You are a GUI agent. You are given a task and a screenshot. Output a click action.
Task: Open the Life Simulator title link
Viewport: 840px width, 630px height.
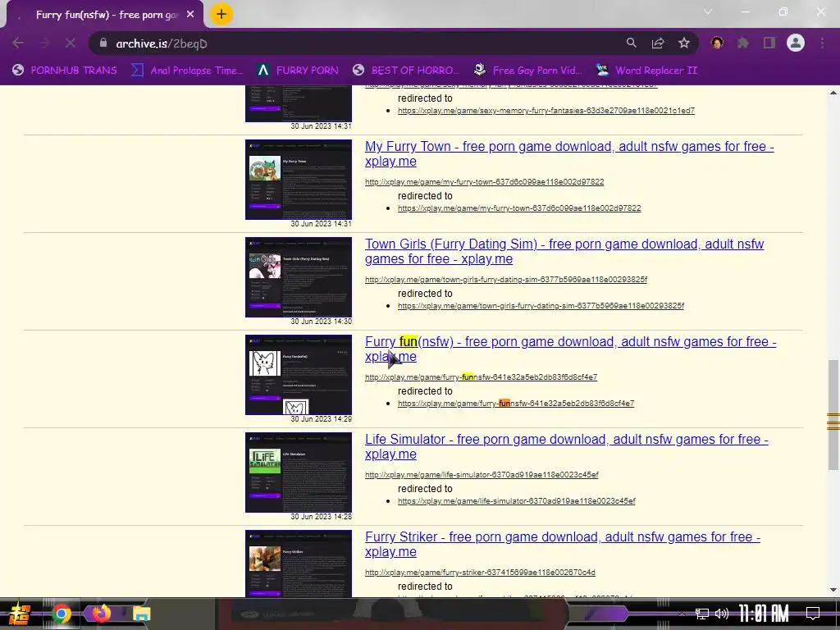(x=567, y=446)
